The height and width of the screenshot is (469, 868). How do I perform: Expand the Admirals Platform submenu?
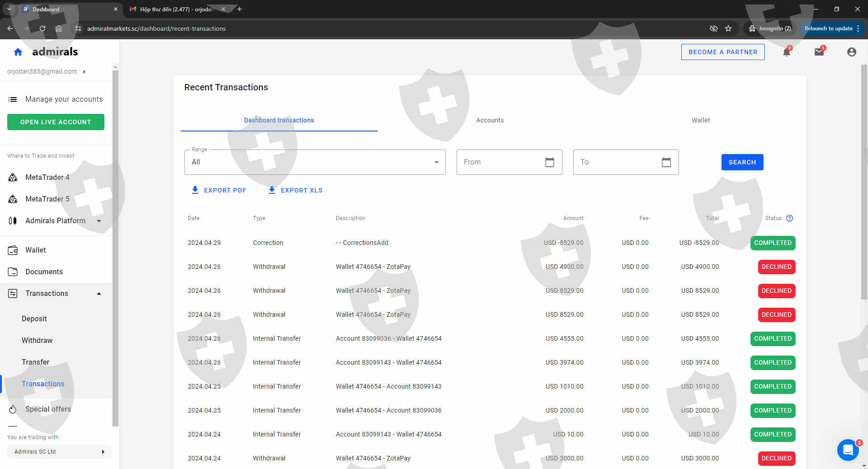click(x=99, y=221)
